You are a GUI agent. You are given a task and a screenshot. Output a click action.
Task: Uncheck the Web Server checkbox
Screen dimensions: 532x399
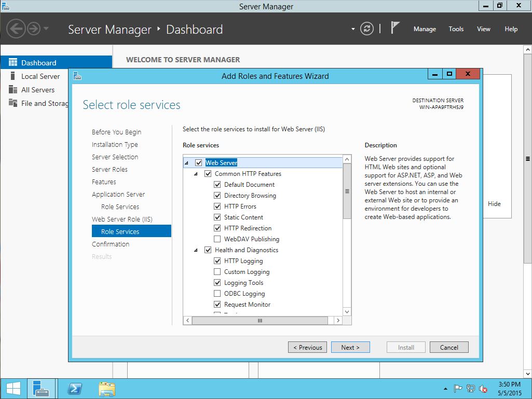tap(198, 163)
